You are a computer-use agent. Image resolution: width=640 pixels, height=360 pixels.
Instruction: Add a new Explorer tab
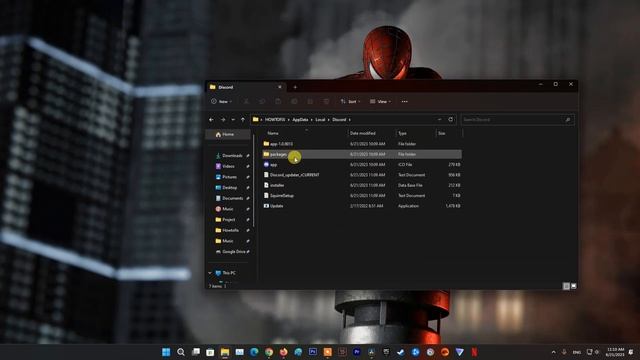tap(295, 87)
